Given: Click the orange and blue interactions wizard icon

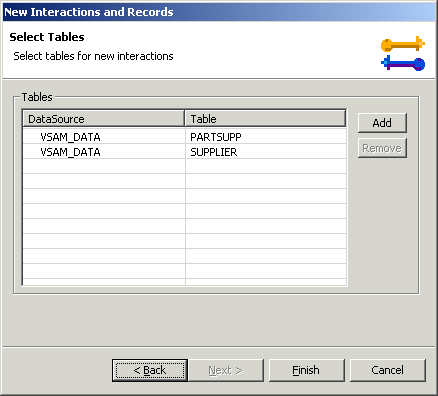Looking at the screenshot, I should [403, 54].
